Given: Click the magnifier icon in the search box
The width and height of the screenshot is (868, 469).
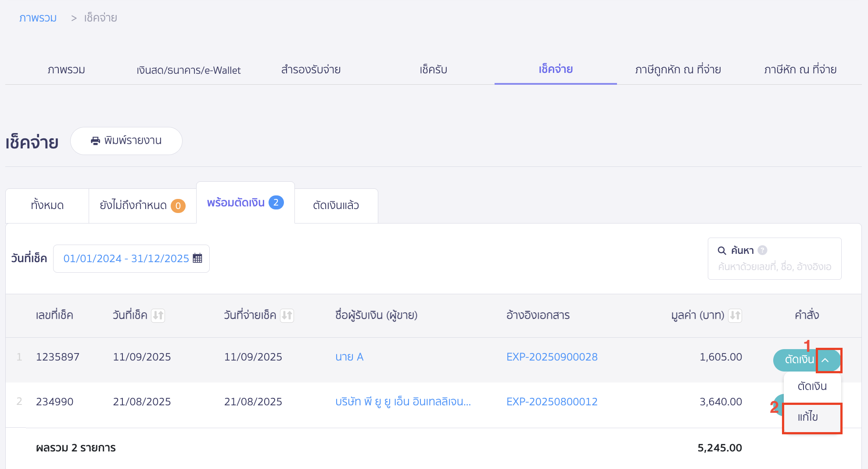Looking at the screenshot, I should pyautogui.click(x=722, y=250).
